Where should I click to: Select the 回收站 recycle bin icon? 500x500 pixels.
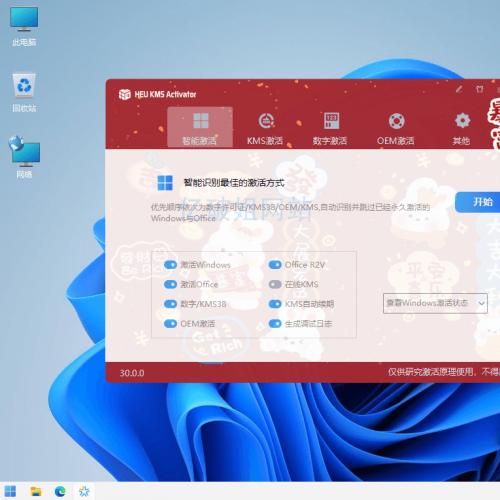click(24, 92)
